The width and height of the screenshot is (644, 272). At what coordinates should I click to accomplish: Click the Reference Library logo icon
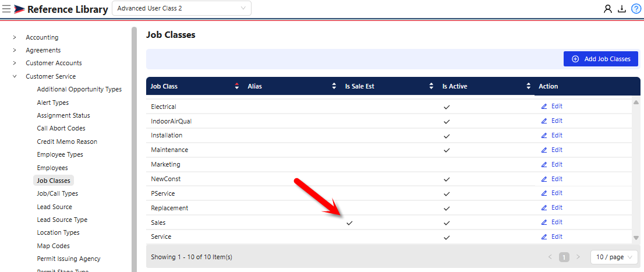click(x=19, y=9)
